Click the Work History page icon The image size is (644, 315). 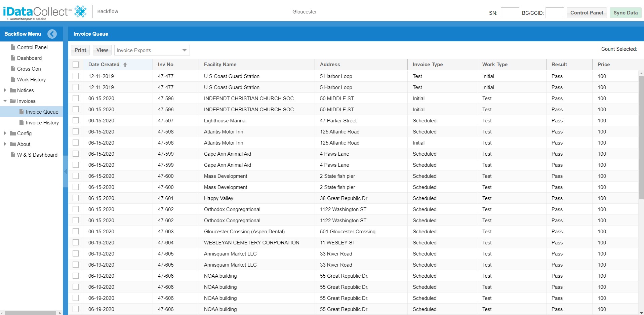13,79
